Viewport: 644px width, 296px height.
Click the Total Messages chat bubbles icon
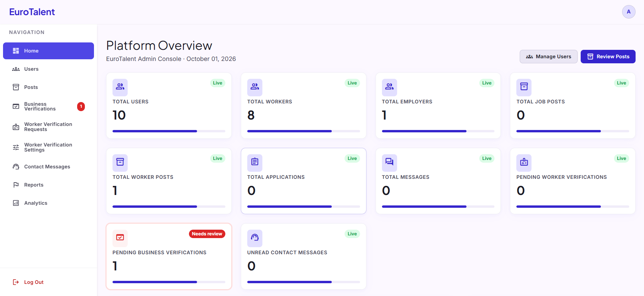click(389, 163)
